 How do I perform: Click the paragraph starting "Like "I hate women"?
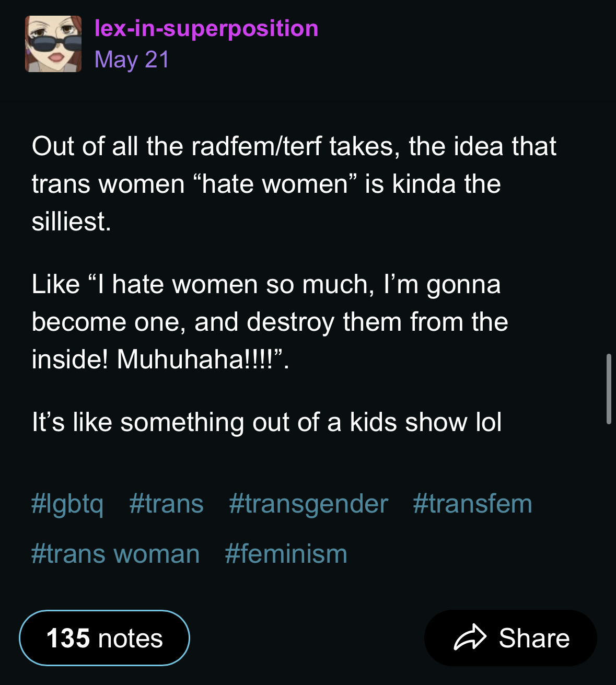tap(270, 322)
